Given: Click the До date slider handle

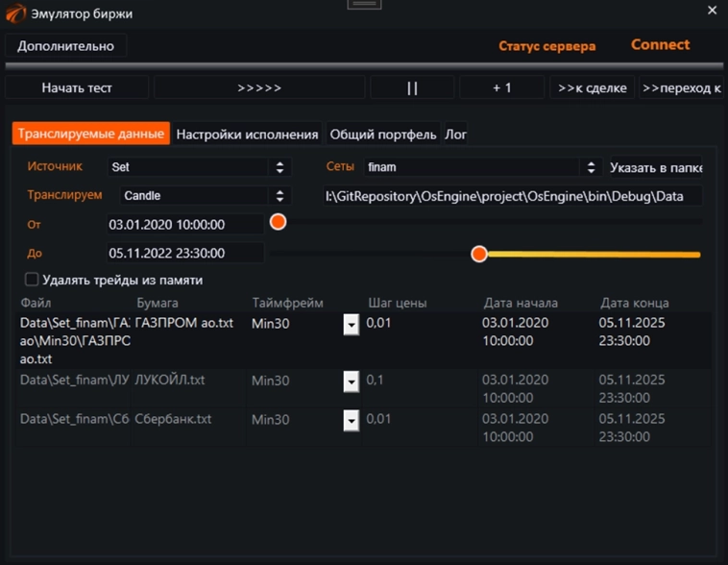Looking at the screenshot, I should click(x=479, y=254).
